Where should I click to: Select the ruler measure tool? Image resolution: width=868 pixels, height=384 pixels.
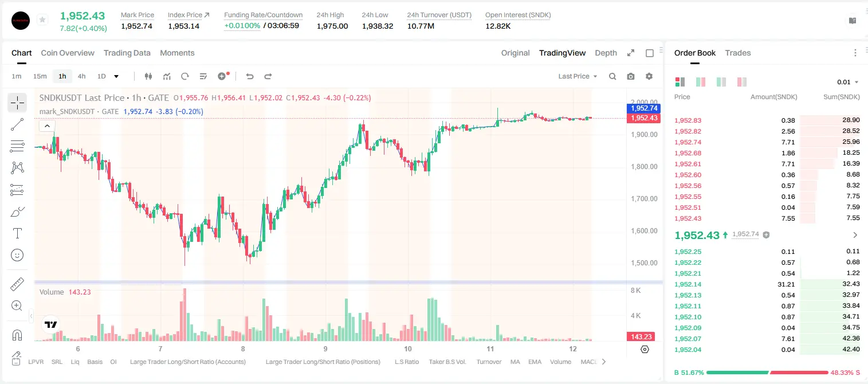[17, 284]
